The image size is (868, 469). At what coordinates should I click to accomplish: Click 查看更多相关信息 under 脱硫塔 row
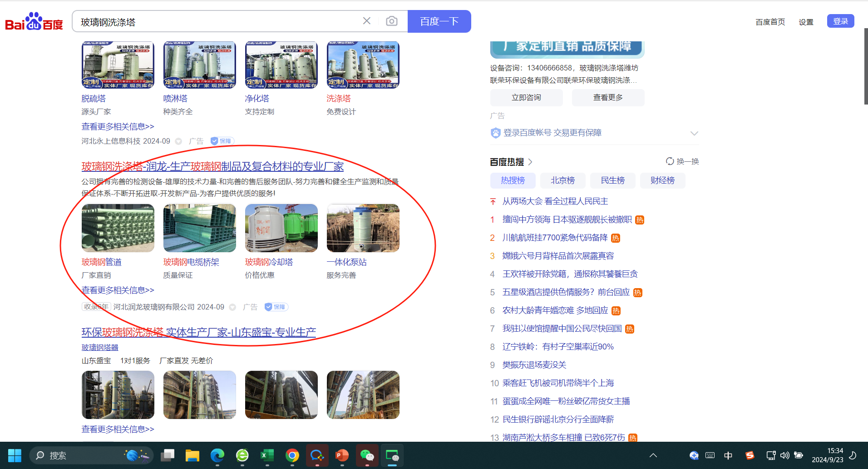(118, 126)
